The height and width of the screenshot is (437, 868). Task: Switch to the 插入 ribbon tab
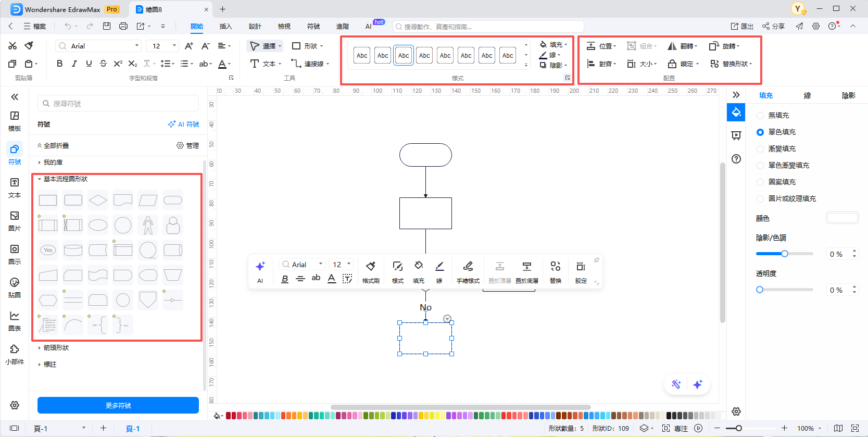point(225,26)
